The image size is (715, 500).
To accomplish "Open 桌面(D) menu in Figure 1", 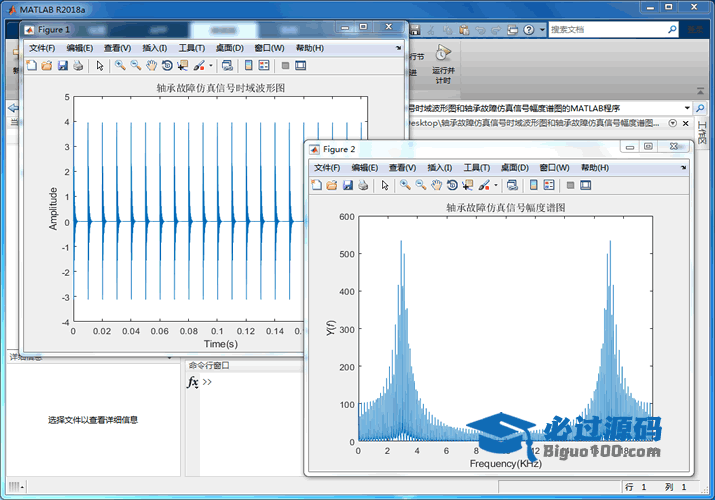I will (x=229, y=48).
